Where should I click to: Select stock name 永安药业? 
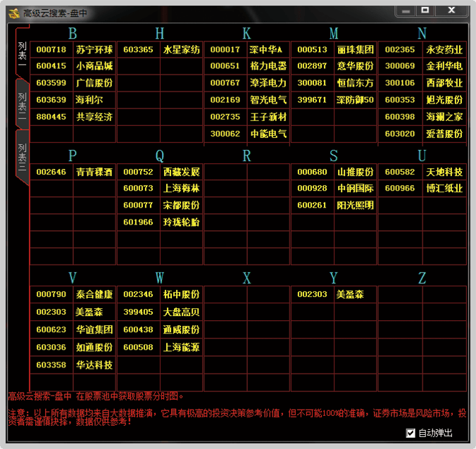point(444,49)
